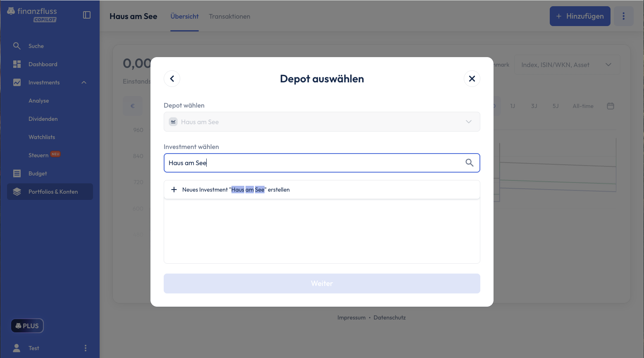Screen dimensions: 644x358
Task: Open the Datenschutz link
Action: click(389, 317)
